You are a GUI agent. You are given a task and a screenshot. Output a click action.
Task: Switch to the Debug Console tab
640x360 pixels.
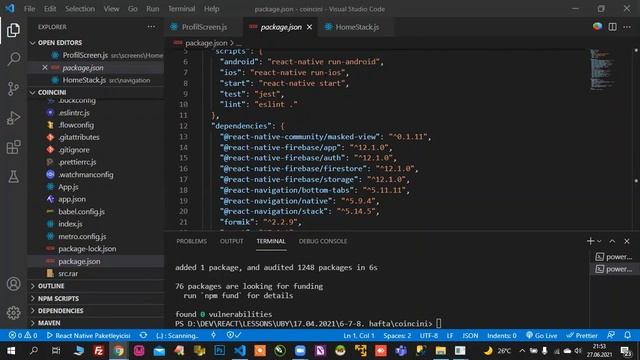pos(323,241)
